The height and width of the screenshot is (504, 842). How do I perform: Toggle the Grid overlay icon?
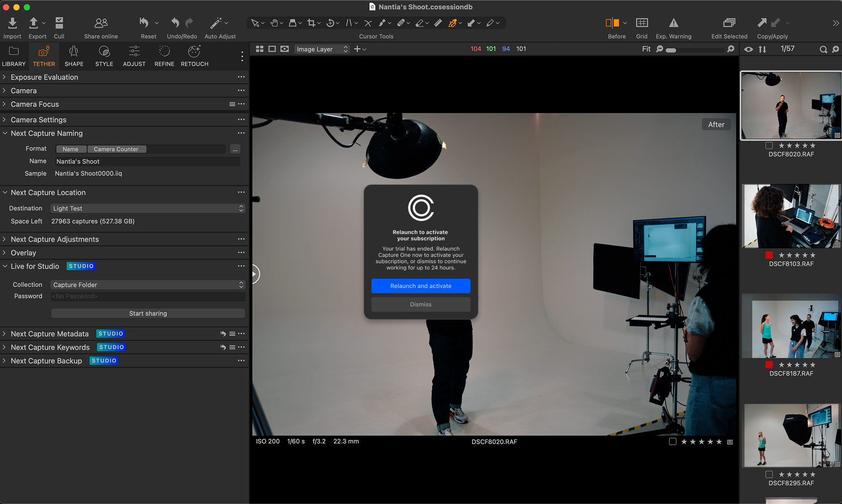641,23
